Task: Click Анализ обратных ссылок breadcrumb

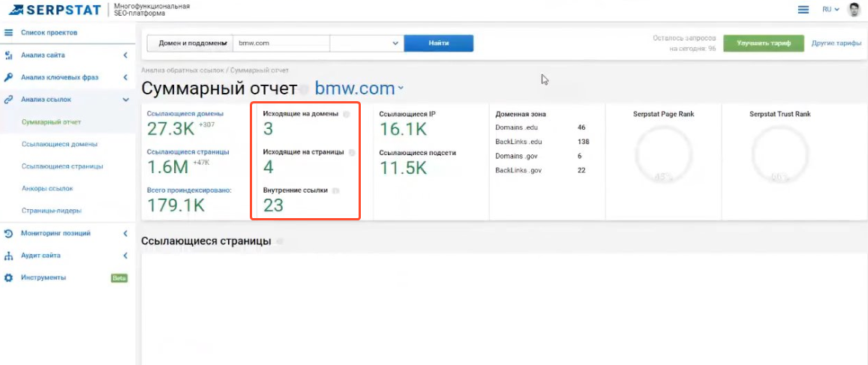Action: click(183, 70)
